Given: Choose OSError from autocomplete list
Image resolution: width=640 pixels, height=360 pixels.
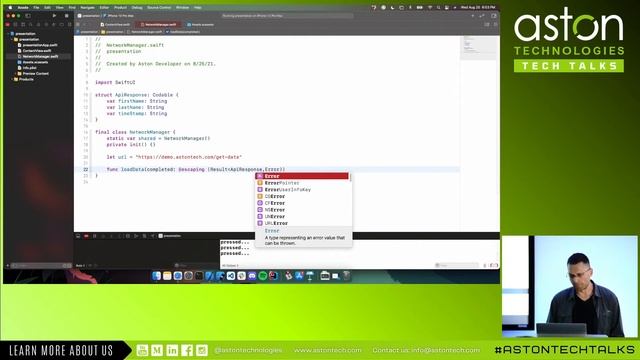Looking at the screenshot, I should pos(302,196).
